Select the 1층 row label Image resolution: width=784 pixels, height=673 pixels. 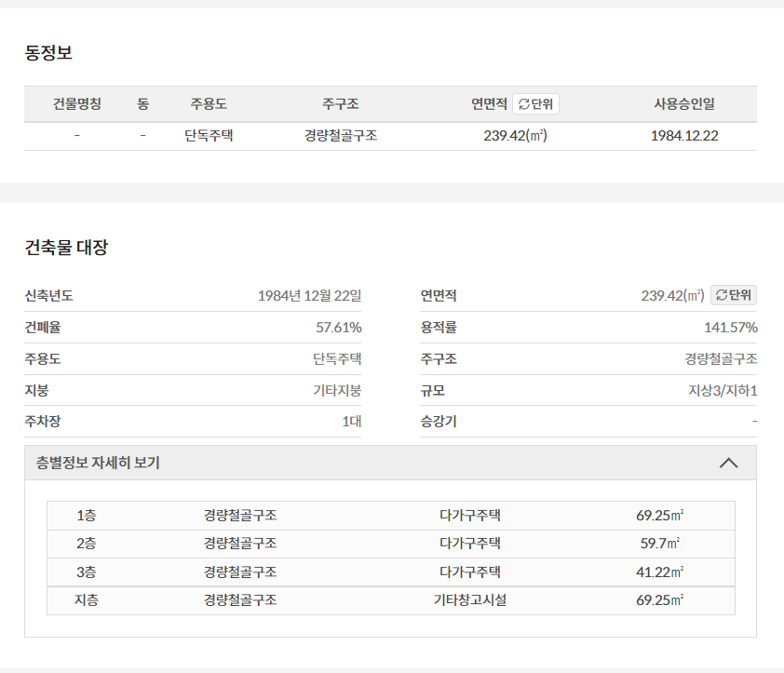point(86,516)
